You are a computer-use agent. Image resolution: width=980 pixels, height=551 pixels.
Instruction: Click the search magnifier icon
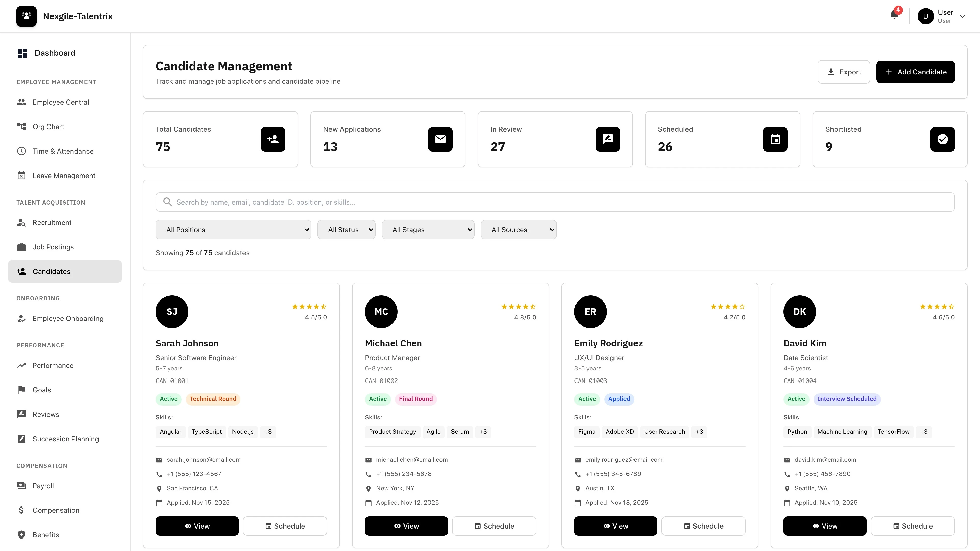(168, 202)
